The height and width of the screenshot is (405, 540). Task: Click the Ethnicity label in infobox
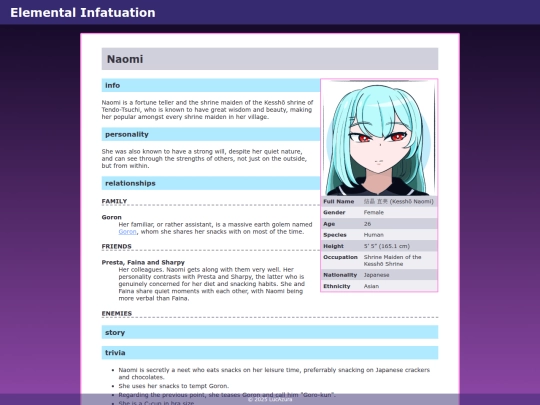336,286
